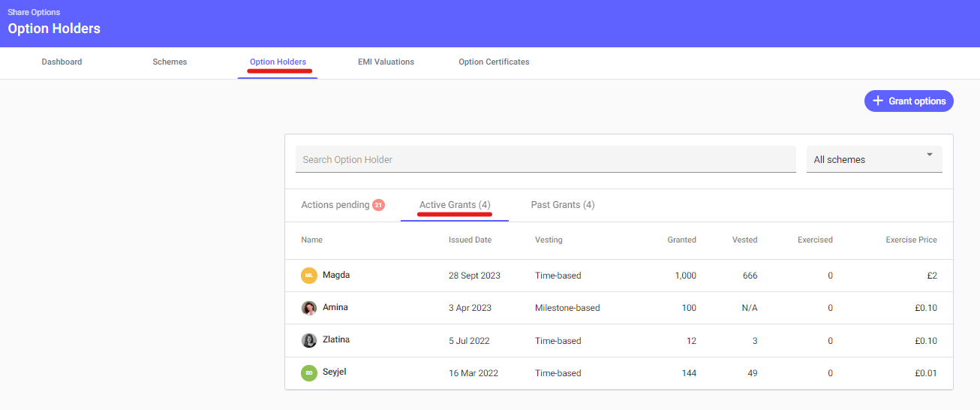Click the granted value 144
Screen dimensions: 980x410
(x=689, y=373)
